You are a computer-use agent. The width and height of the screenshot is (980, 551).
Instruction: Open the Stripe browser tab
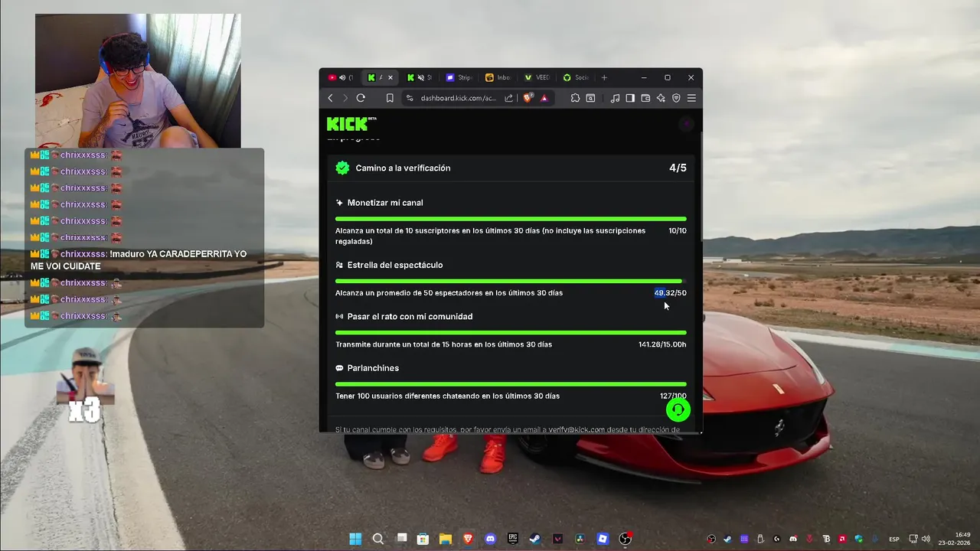[459, 77]
